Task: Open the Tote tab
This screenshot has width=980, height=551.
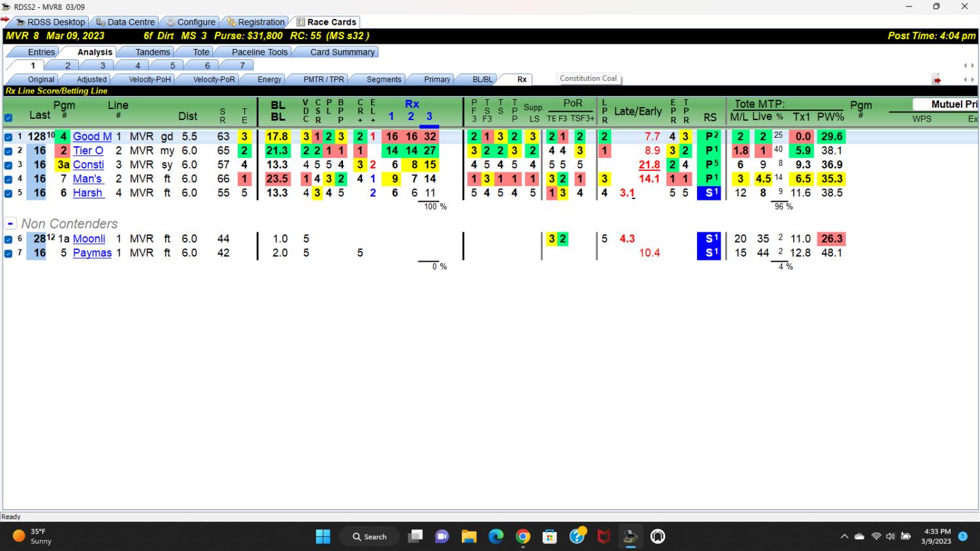Action: (x=201, y=52)
